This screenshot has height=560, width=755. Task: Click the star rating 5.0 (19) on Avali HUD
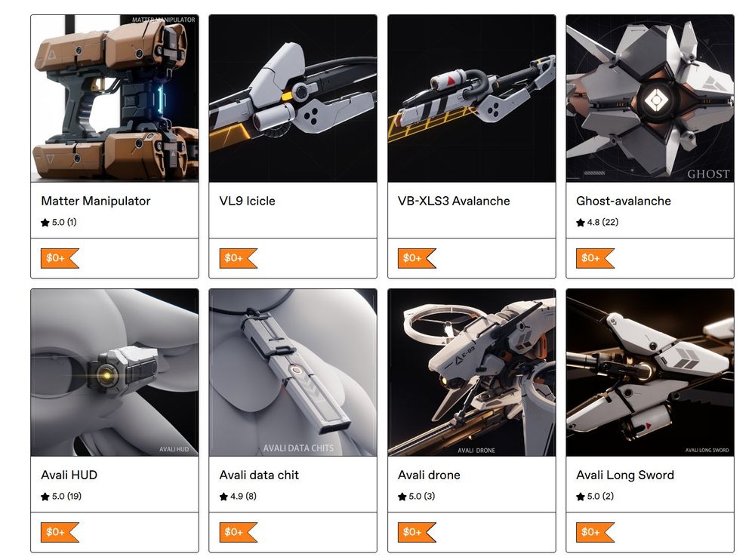tap(61, 496)
